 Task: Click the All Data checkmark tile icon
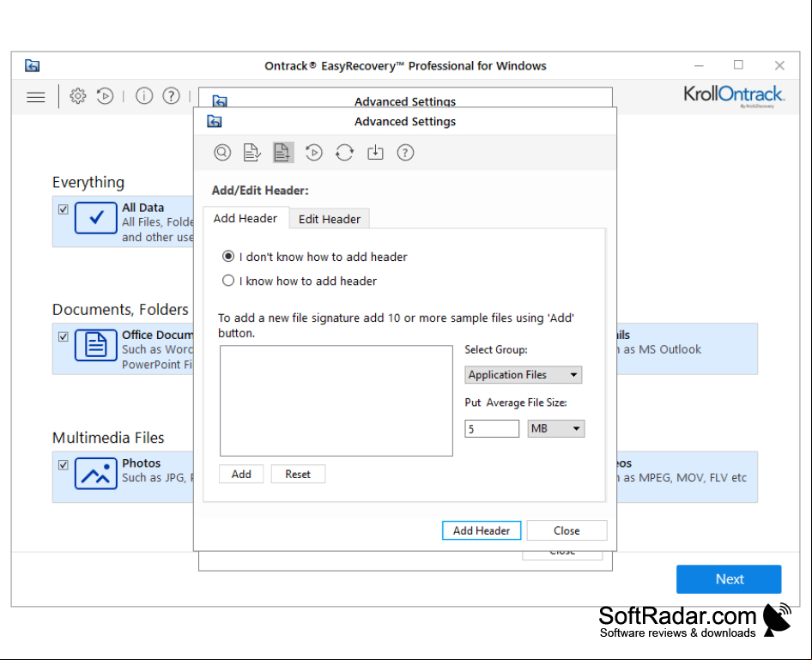[x=96, y=218]
